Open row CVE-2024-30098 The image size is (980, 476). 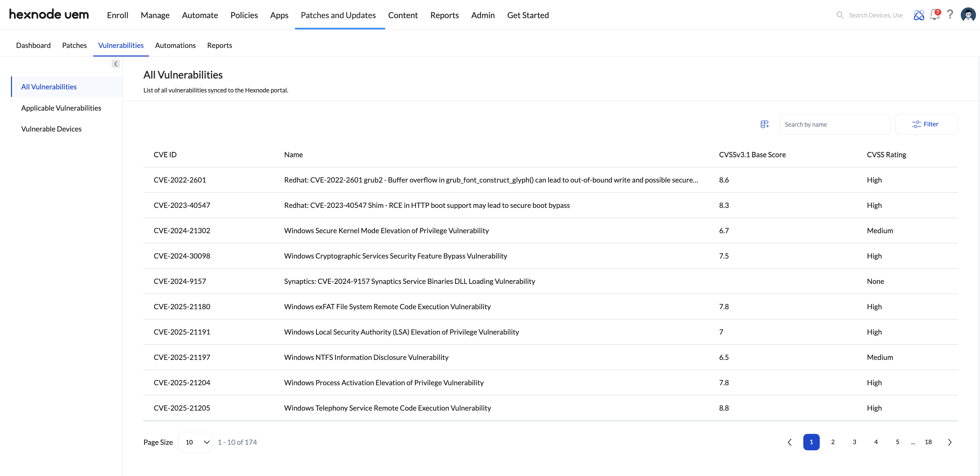pos(551,256)
